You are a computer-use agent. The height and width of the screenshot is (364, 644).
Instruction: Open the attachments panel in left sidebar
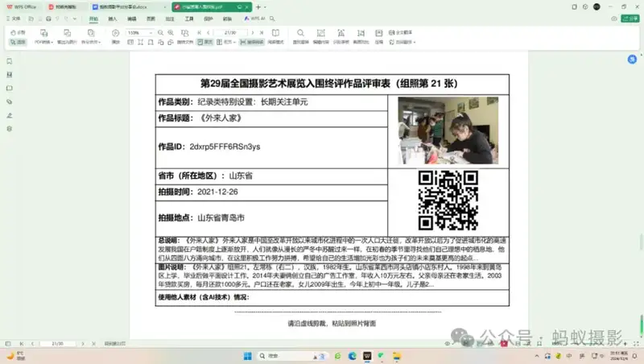(10, 102)
